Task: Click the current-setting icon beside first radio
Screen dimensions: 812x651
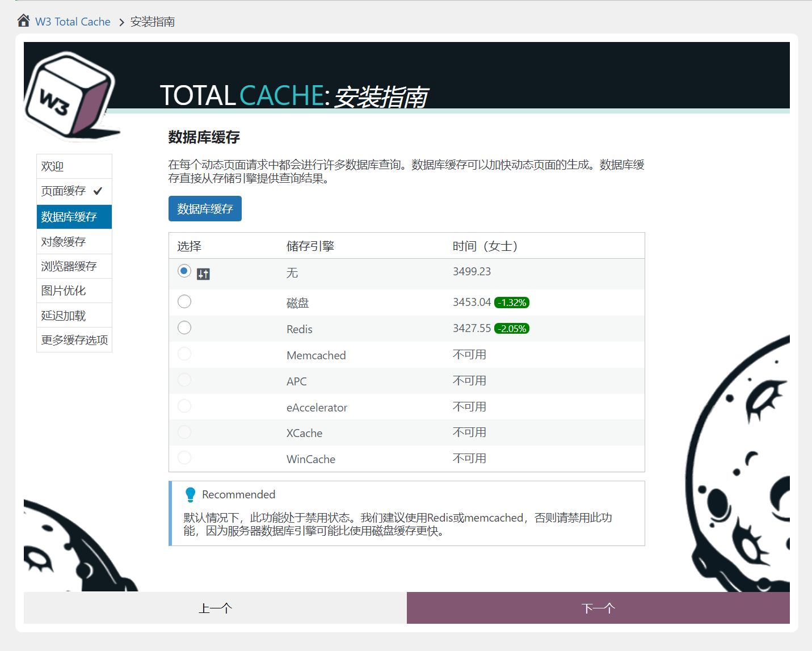Action: 203,274
